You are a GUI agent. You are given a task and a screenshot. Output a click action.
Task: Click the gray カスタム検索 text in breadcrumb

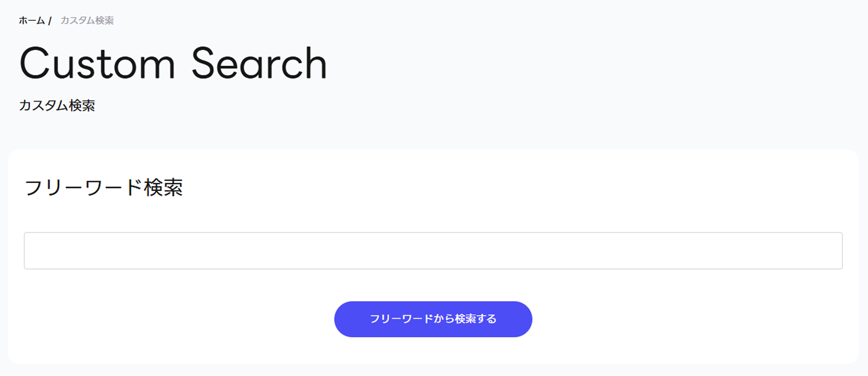pyautogui.click(x=87, y=20)
